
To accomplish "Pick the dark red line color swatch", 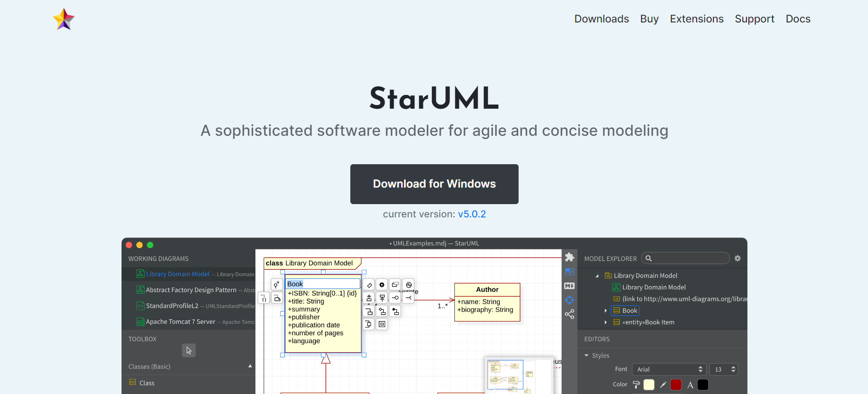I will (x=675, y=385).
